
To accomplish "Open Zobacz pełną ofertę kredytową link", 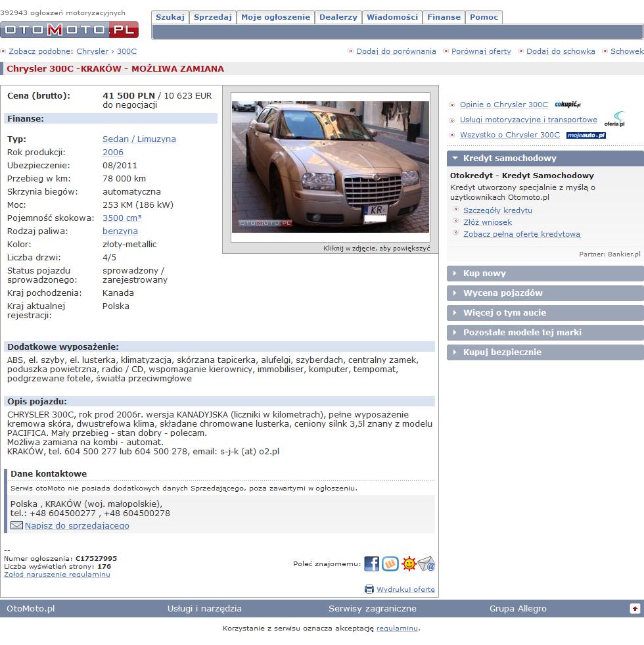I will 522,235.
